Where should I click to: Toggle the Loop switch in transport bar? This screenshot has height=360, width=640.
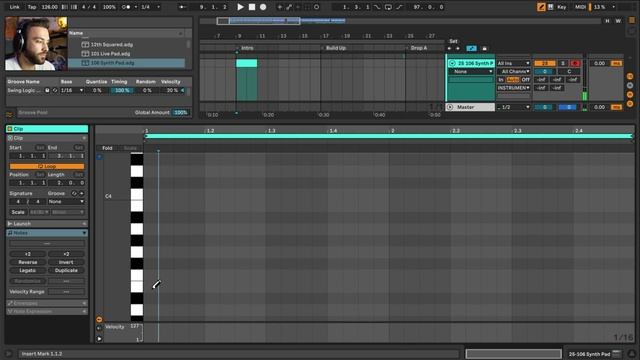click(x=388, y=7)
